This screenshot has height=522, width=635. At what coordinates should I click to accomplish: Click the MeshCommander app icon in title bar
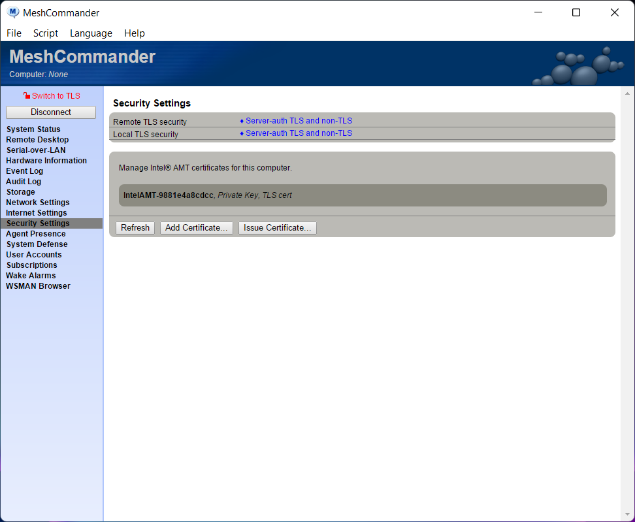point(12,12)
